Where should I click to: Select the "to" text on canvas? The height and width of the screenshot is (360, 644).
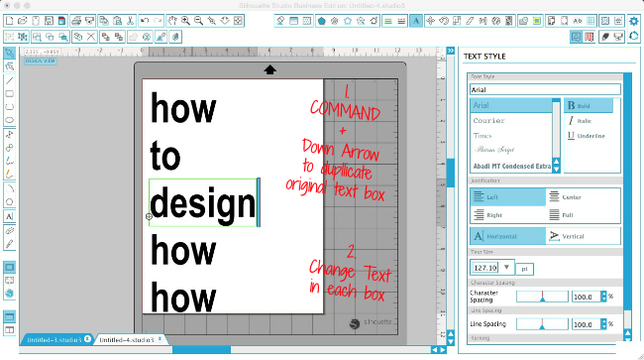(165, 157)
